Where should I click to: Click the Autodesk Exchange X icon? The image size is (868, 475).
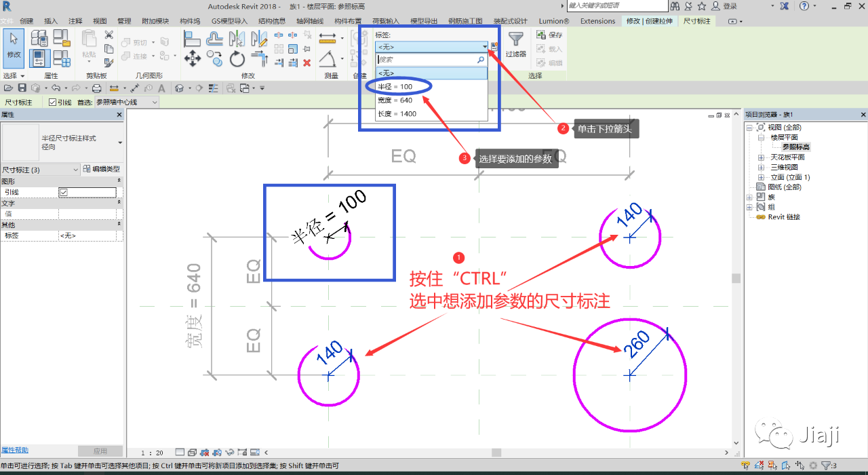click(x=784, y=5)
